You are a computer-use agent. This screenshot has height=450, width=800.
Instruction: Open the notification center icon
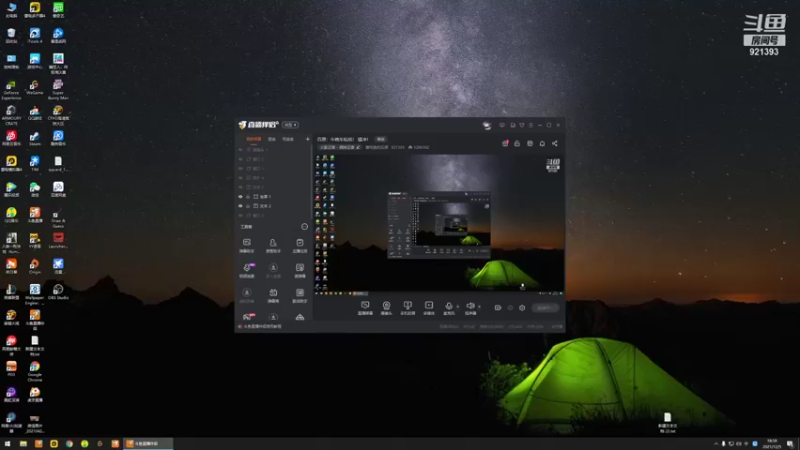[790, 443]
